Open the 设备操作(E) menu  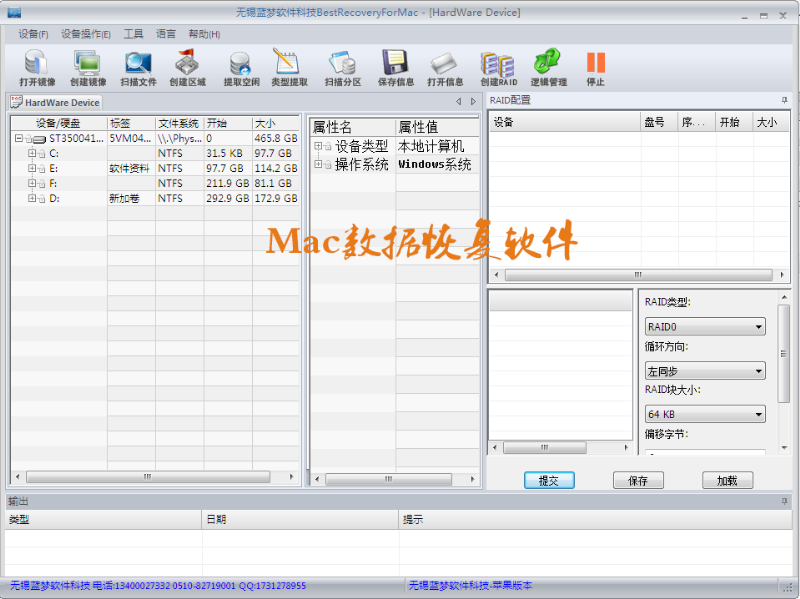86,34
